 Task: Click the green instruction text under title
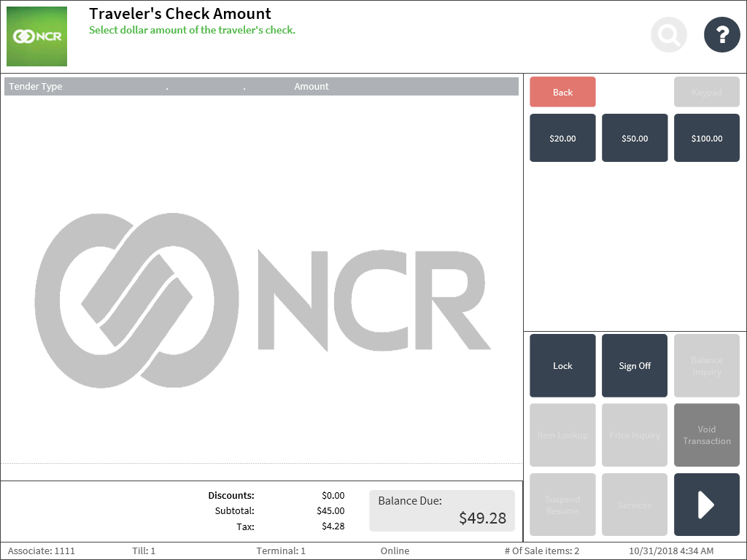click(x=192, y=30)
